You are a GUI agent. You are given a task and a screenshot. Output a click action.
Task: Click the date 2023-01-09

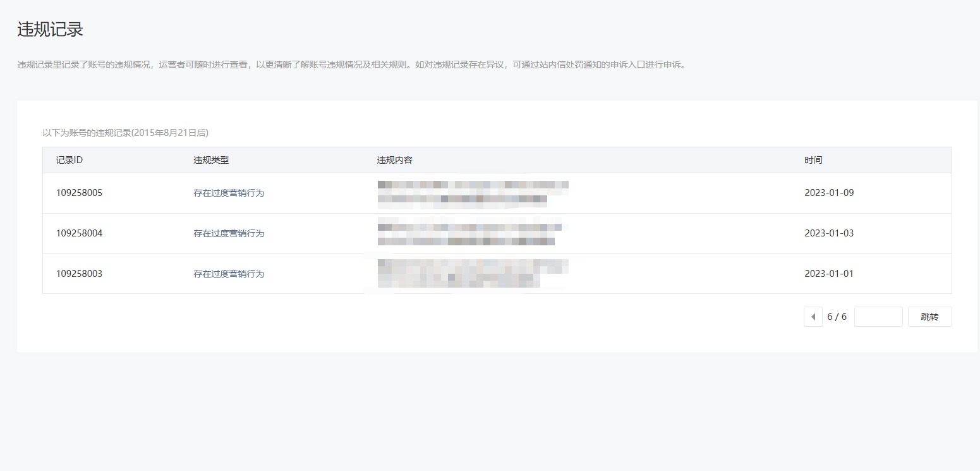point(828,193)
